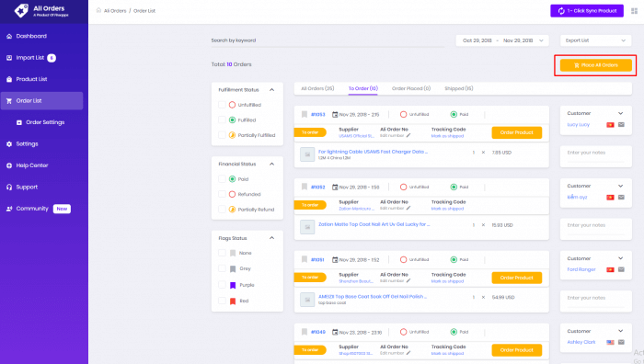
Task: Switch to To Order (10) tab
Action: click(x=363, y=88)
